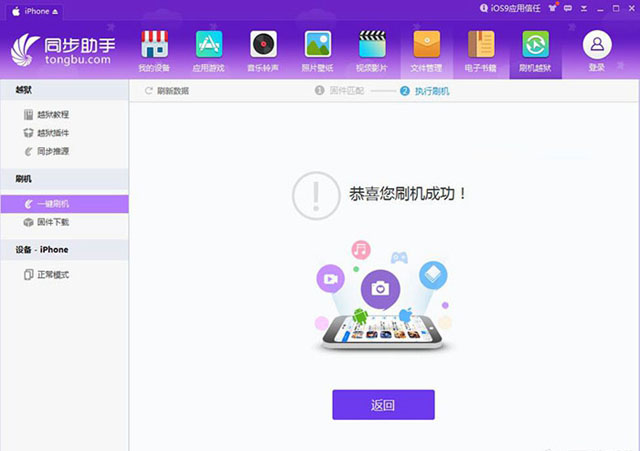The image size is (640, 451).
Task: Open the 我的设备 device section
Action: [x=154, y=52]
